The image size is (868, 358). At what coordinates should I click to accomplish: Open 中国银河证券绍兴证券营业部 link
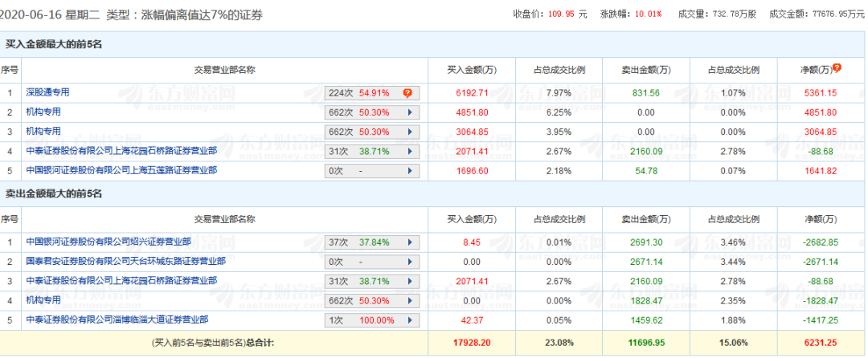coord(108,242)
